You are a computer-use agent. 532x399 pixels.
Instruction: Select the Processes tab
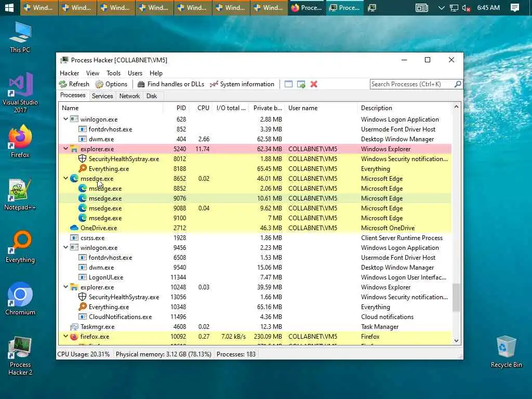73,96
